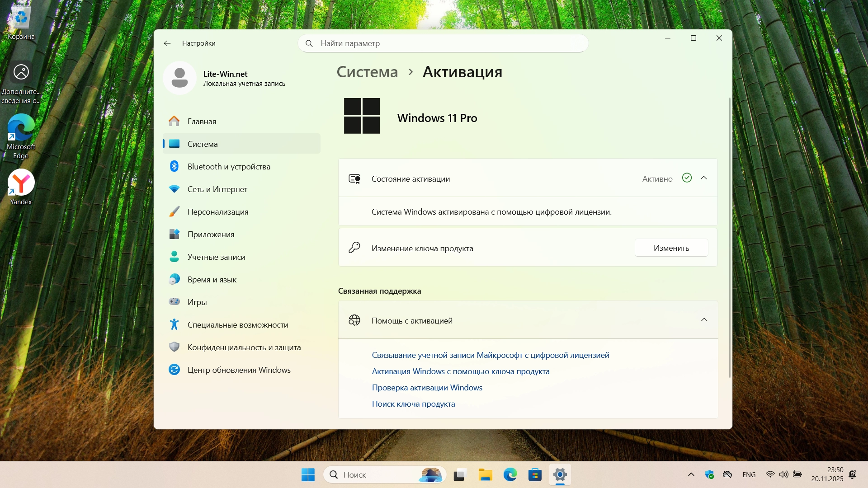Open Персонализация settings category

click(x=218, y=212)
